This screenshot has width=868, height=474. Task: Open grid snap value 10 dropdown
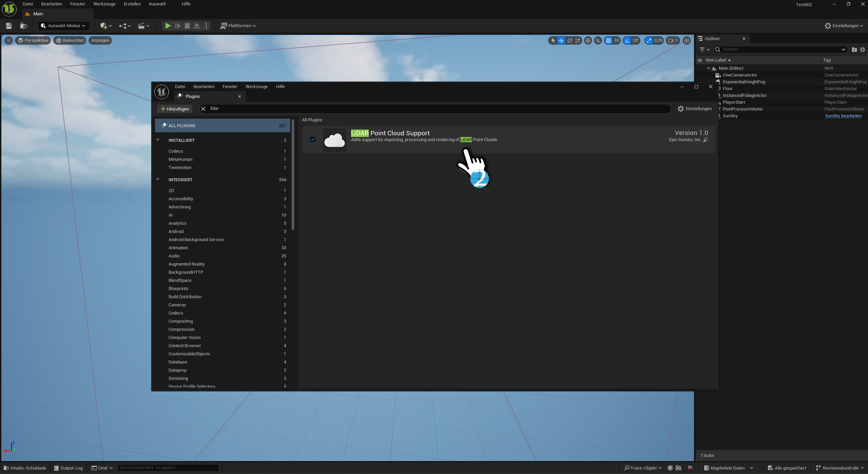(x=617, y=40)
